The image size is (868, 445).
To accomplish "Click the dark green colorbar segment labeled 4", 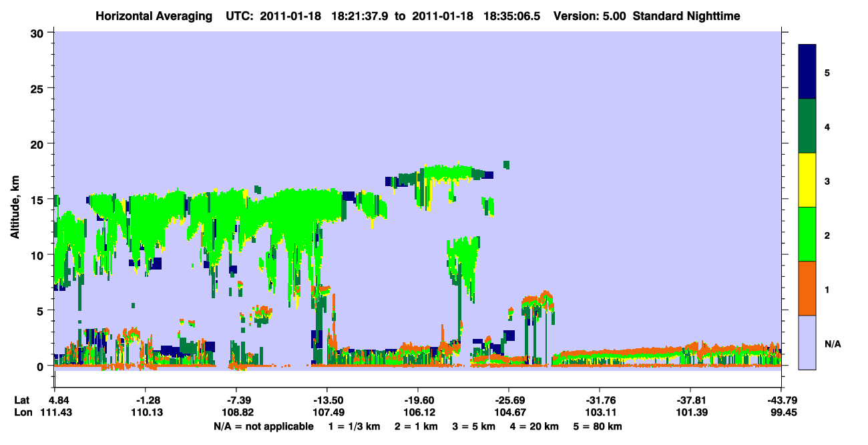I will click(x=808, y=126).
